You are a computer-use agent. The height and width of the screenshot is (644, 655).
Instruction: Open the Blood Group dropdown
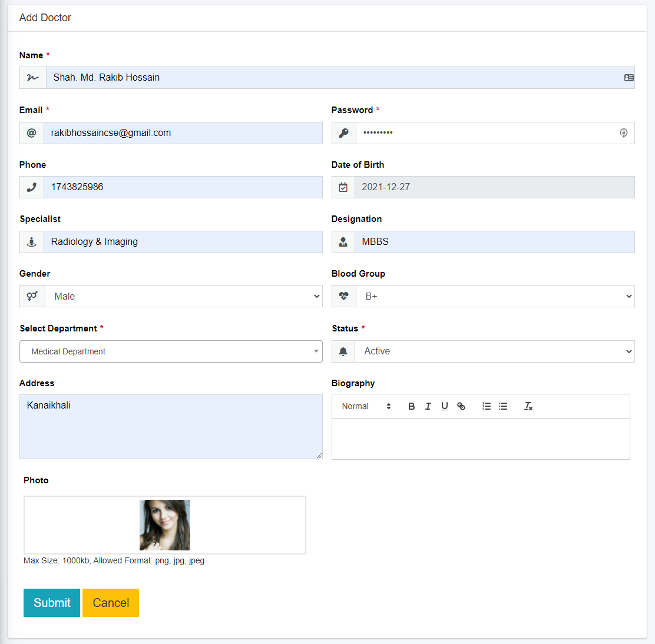(494, 296)
